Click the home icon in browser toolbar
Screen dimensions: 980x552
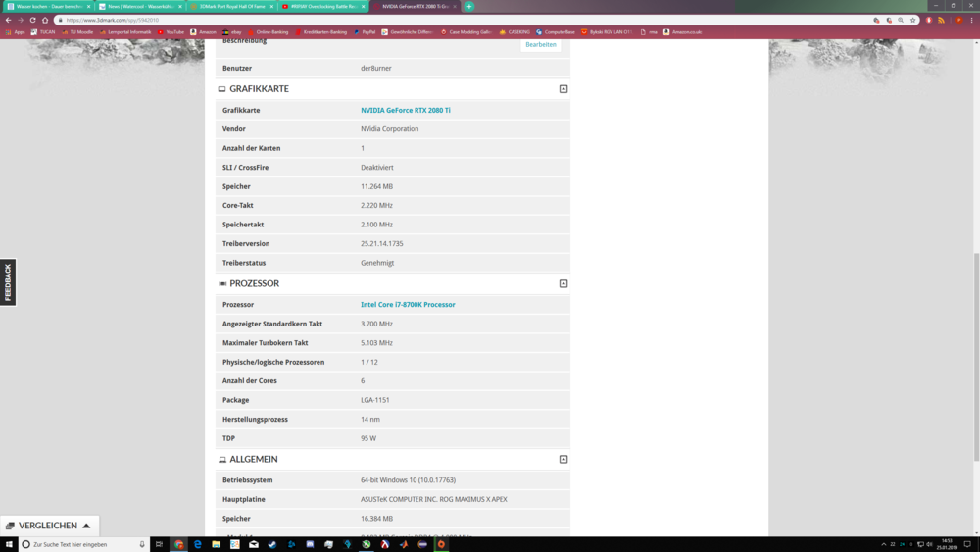(45, 20)
